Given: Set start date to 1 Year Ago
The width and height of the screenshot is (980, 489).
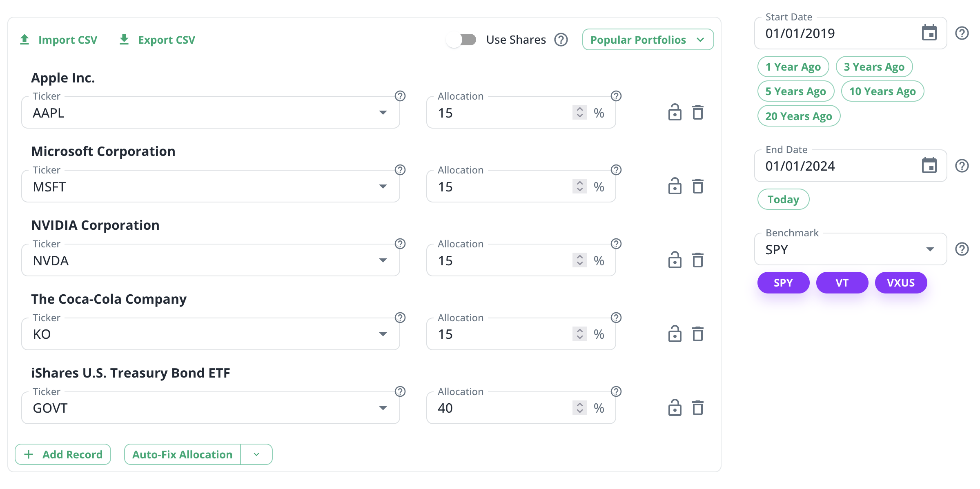Looking at the screenshot, I should [793, 67].
